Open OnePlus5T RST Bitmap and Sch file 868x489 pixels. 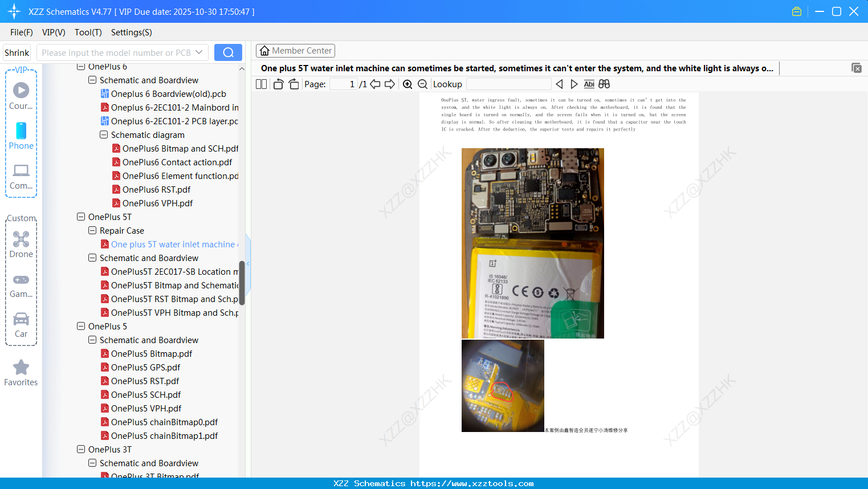[x=169, y=299]
